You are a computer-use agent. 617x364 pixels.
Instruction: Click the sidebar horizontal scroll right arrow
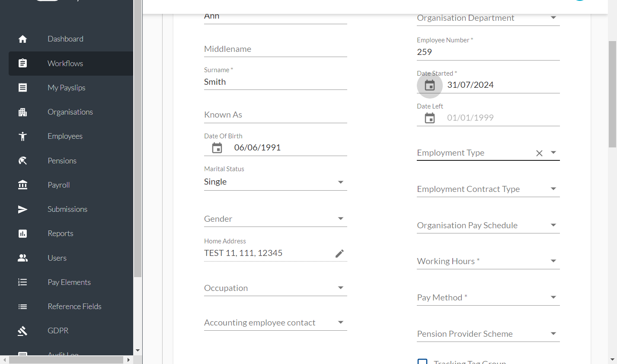coord(128,360)
